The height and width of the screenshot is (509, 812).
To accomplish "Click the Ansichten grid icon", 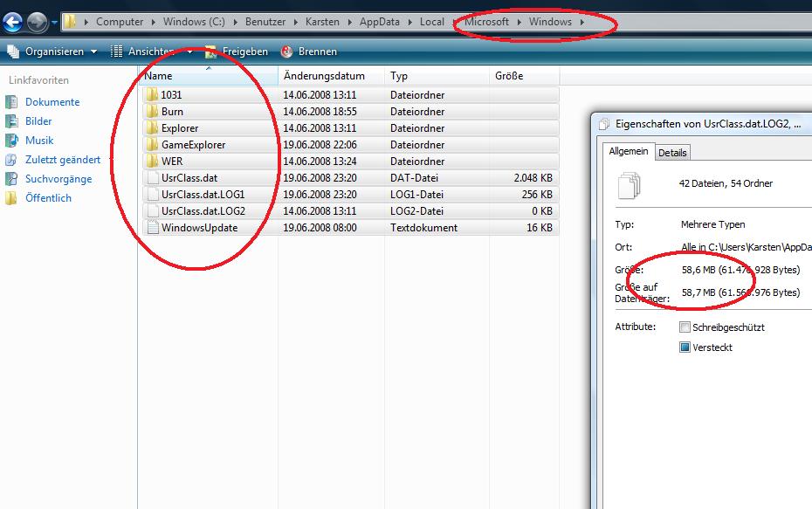I will coord(116,52).
